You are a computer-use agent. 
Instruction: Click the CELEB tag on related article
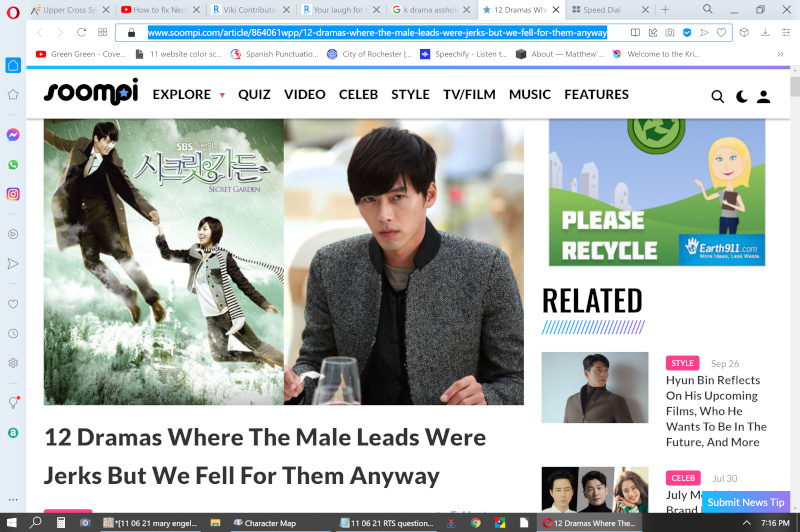click(x=683, y=478)
